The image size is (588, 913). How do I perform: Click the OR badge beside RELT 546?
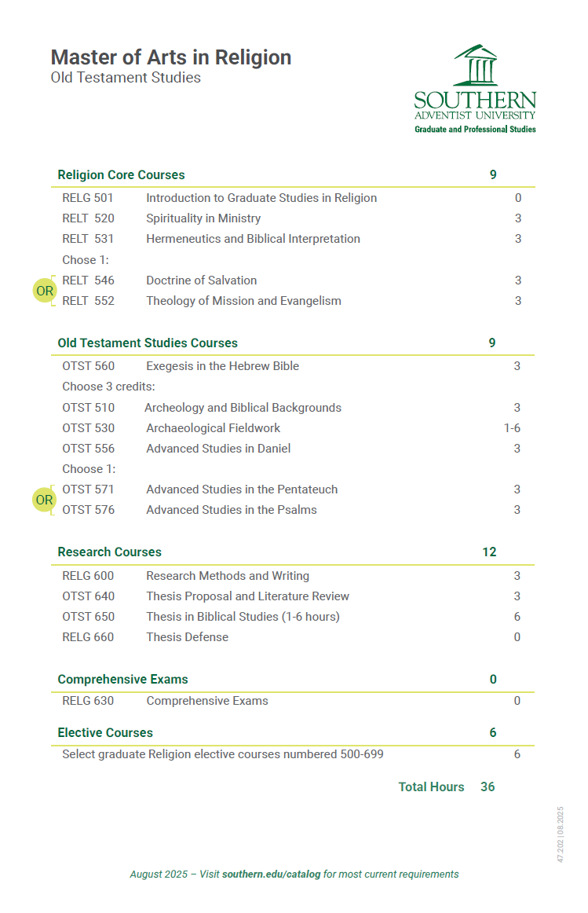click(x=45, y=291)
